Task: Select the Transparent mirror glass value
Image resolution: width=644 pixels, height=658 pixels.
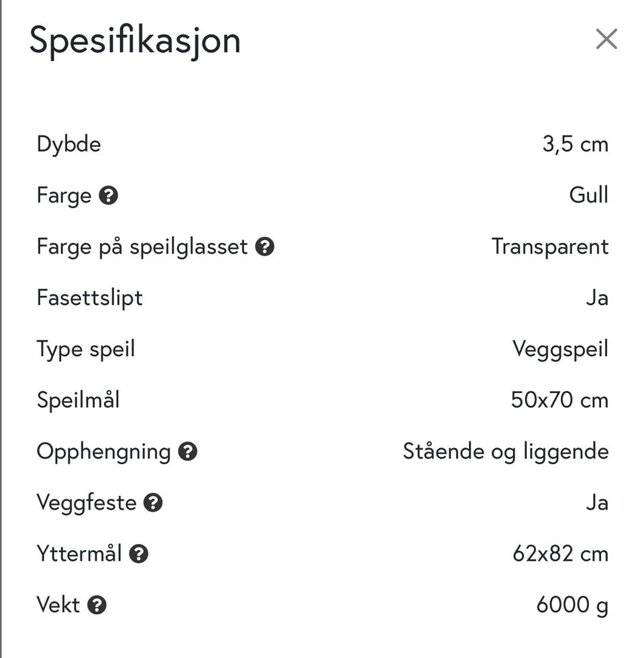Action: coord(549,247)
